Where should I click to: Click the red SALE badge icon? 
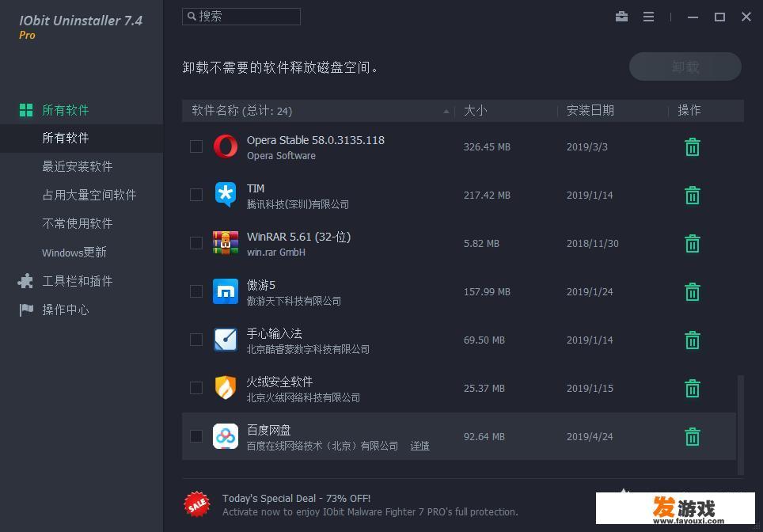(x=197, y=505)
